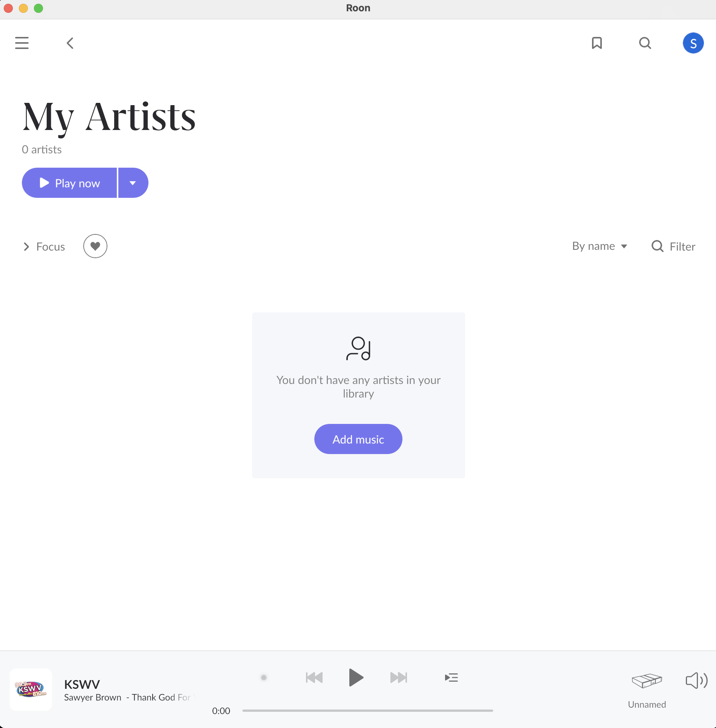Expand the Play now dropdown arrow
Screen dimensions: 716x728
pos(133,183)
